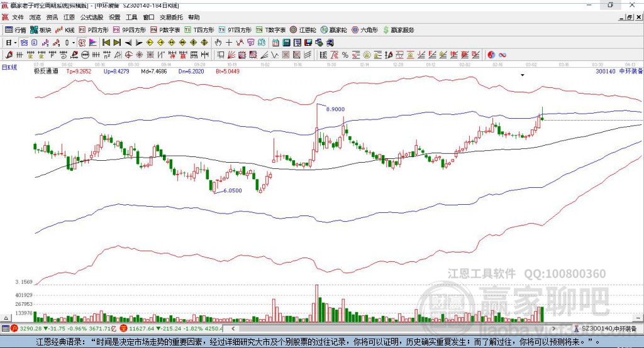This screenshot has height=348, width=644.
Task: Toggle the K线 chart view button
Action: [x=65, y=30]
